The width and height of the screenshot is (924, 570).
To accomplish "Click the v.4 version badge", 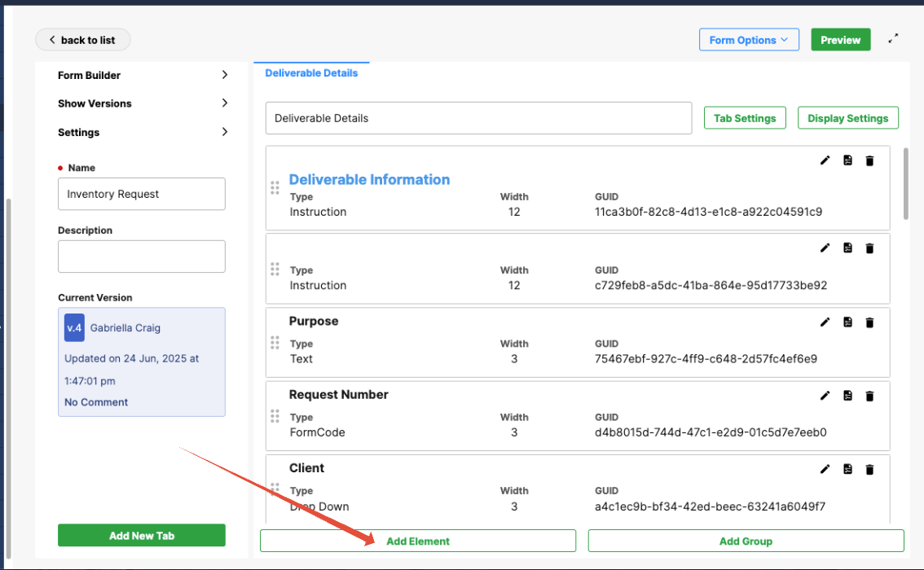I will [x=74, y=328].
